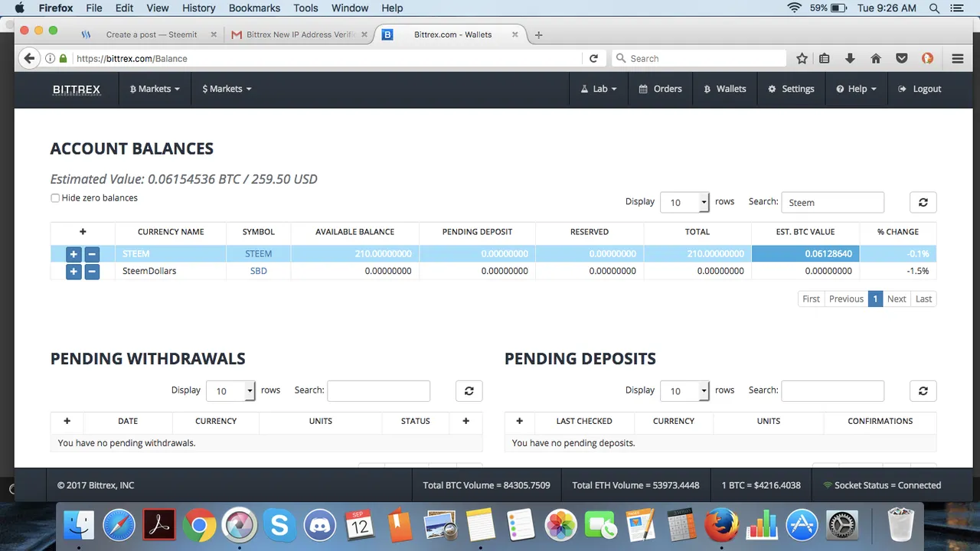
Task: Click the Pending Withdrawals search field
Action: pyautogui.click(x=378, y=390)
